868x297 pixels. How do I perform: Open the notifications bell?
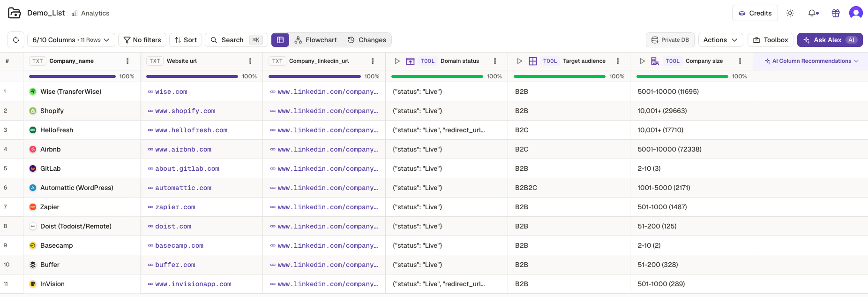pos(813,13)
